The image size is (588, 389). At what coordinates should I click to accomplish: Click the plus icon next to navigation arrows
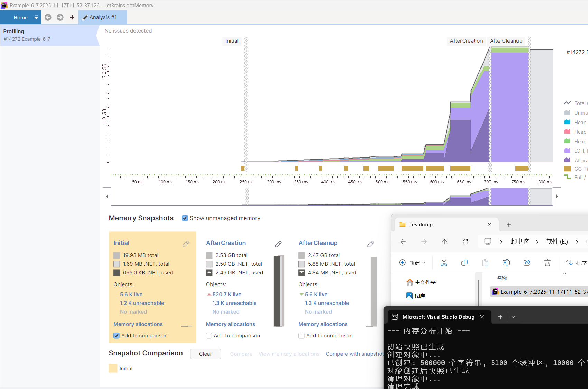(72, 17)
